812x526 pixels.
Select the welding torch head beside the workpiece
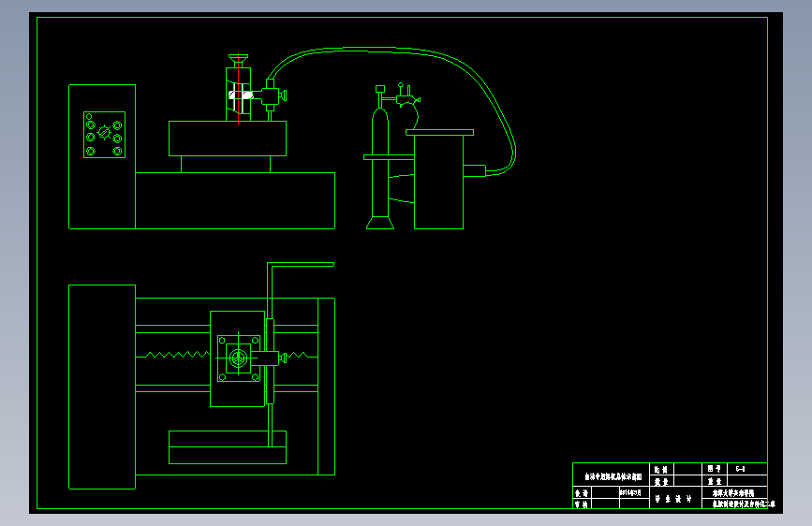(271, 96)
